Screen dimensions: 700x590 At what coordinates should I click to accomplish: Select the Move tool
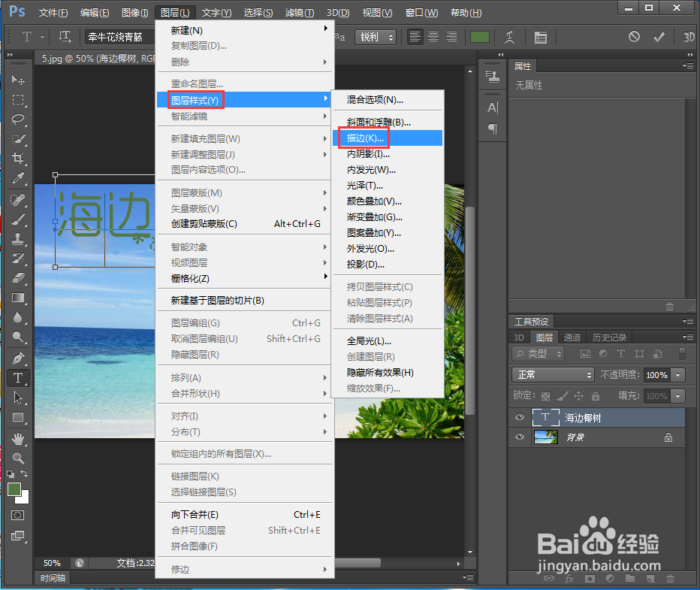pos(19,80)
